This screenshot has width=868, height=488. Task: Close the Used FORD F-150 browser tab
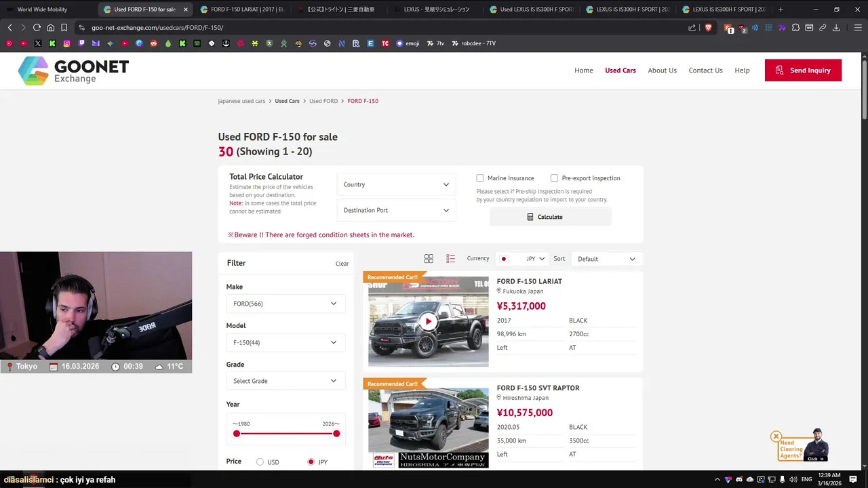coord(185,9)
